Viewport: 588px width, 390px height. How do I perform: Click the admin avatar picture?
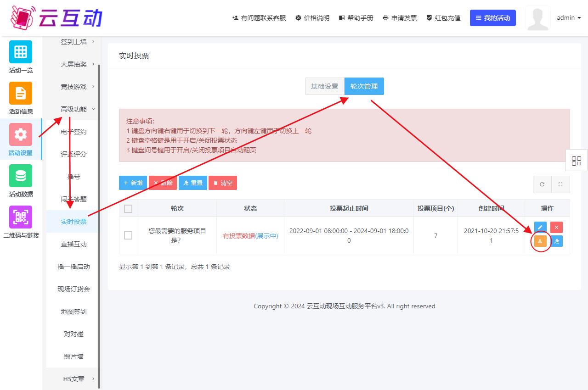(537, 18)
